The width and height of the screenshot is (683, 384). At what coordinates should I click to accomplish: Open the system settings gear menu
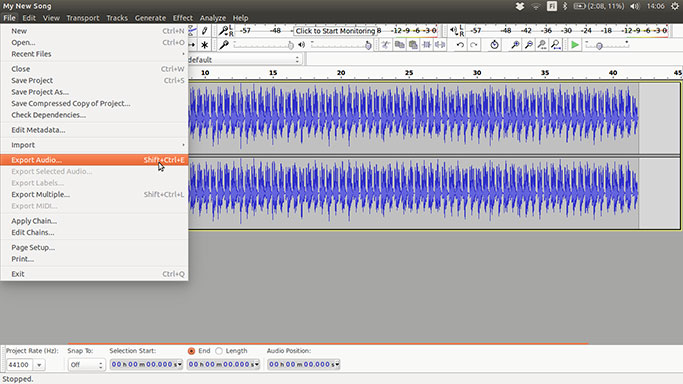coord(675,6)
